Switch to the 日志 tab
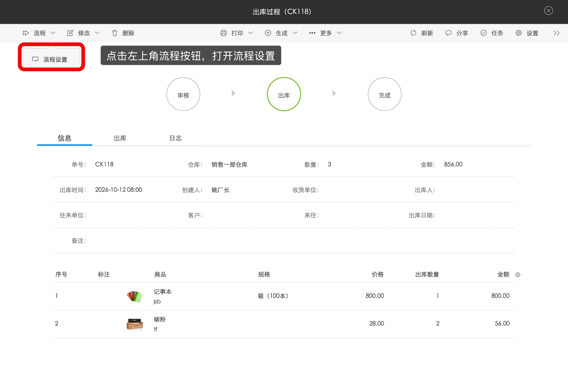 176,138
